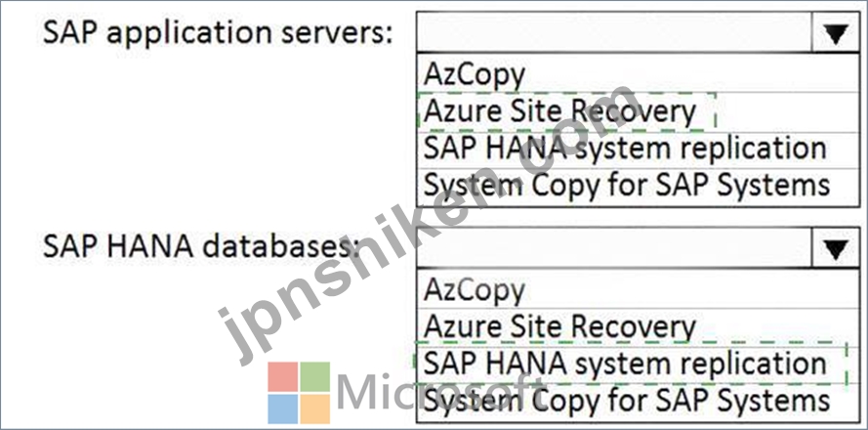The height and width of the screenshot is (430, 868).
Task: Click the empty SAP application servers combo box
Action: (x=614, y=34)
